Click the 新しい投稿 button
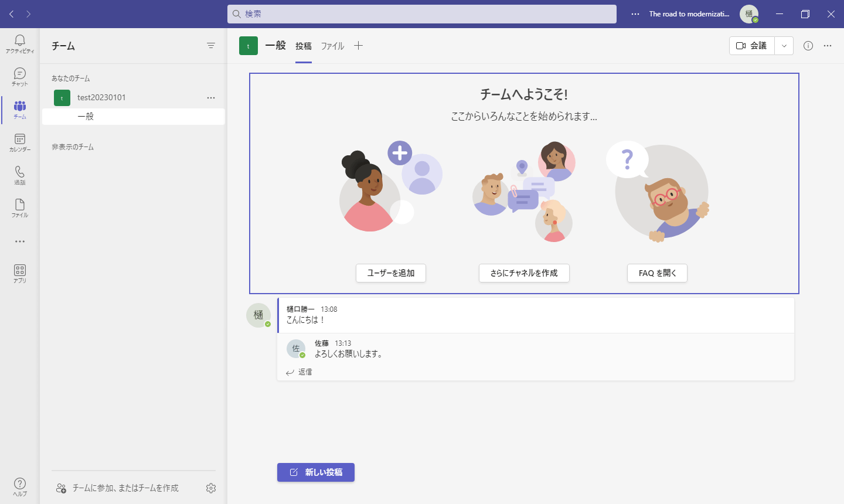Viewport: 844px width, 504px height. [x=316, y=472]
